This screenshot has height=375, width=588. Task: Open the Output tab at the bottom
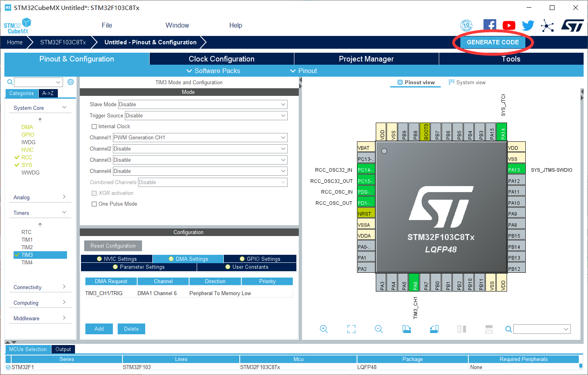click(63, 349)
